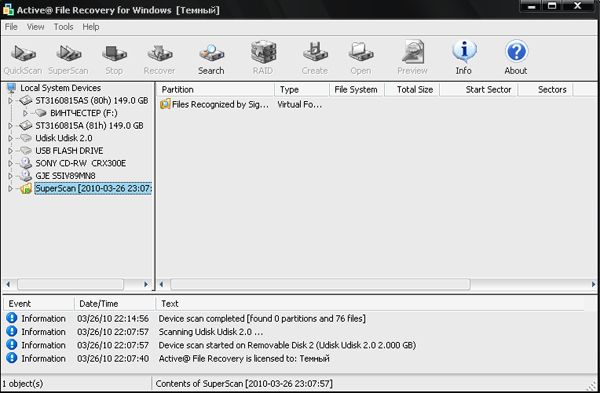Sort by the Total Size column header
This screenshot has width=600, height=393.
point(412,90)
